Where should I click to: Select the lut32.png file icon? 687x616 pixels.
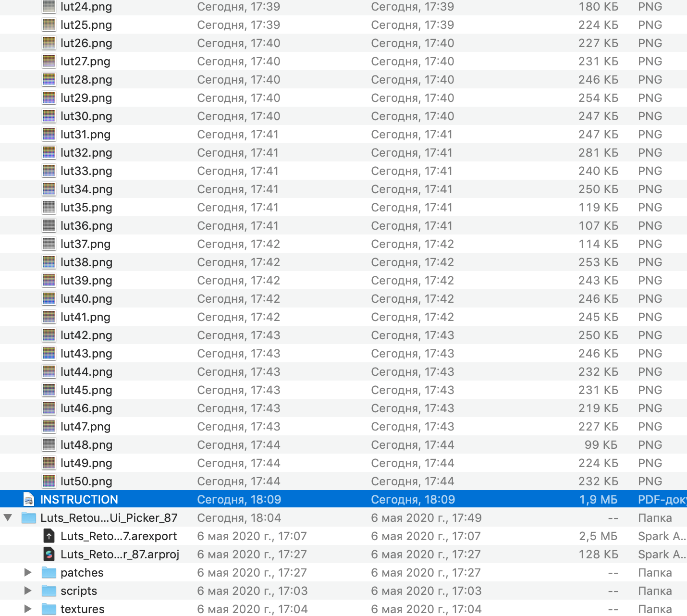pos(49,153)
